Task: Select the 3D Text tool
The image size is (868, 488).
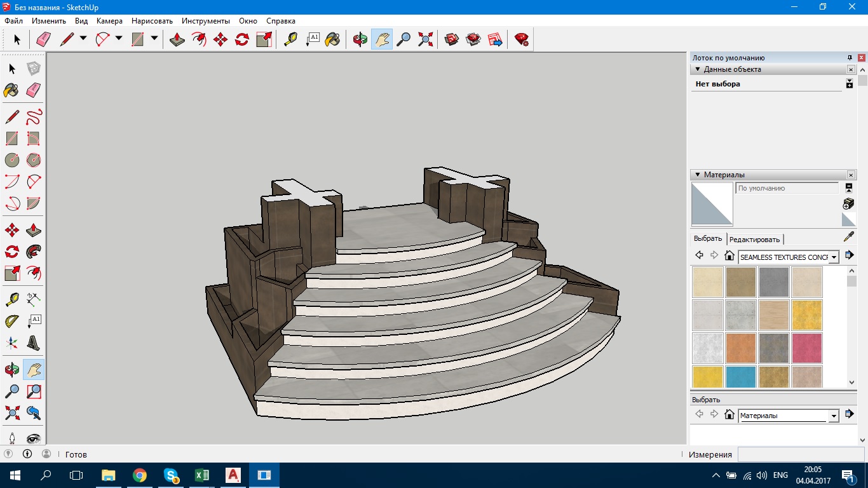Action: coord(34,342)
